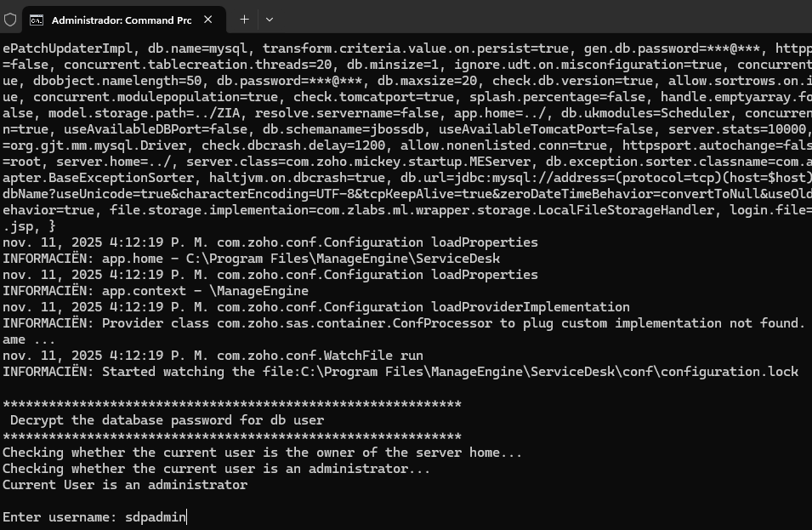Click the com.zoho.conf.WatchFile run line
Viewport: 812px width, 530px height.
[x=213, y=356]
